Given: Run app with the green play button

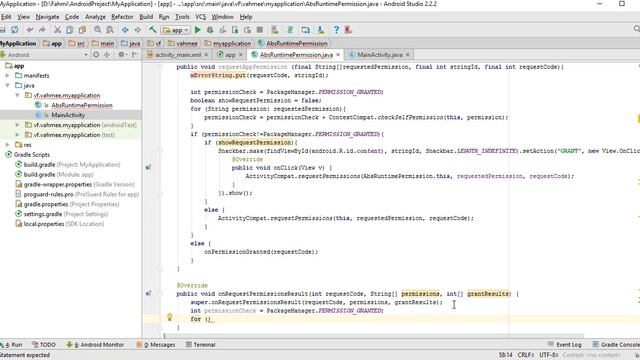Looking at the screenshot, I should tap(198, 30).
